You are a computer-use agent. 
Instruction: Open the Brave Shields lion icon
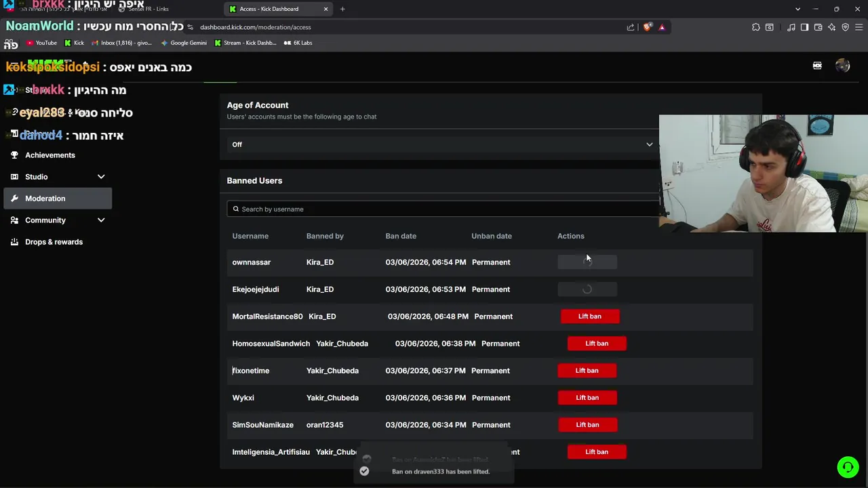coord(648,27)
